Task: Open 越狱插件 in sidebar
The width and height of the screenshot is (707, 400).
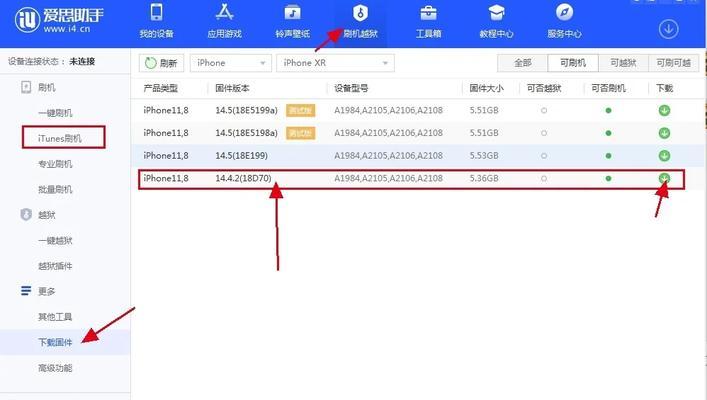Action: tap(55, 266)
